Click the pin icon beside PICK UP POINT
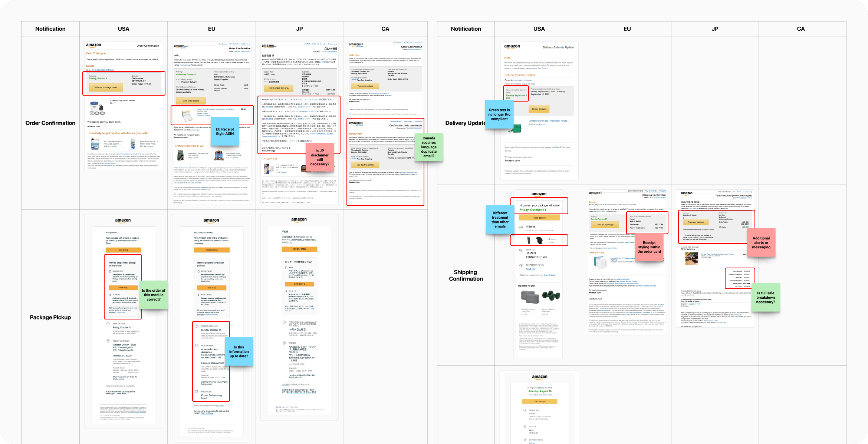This screenshot has height=444, width=868. 197,345
